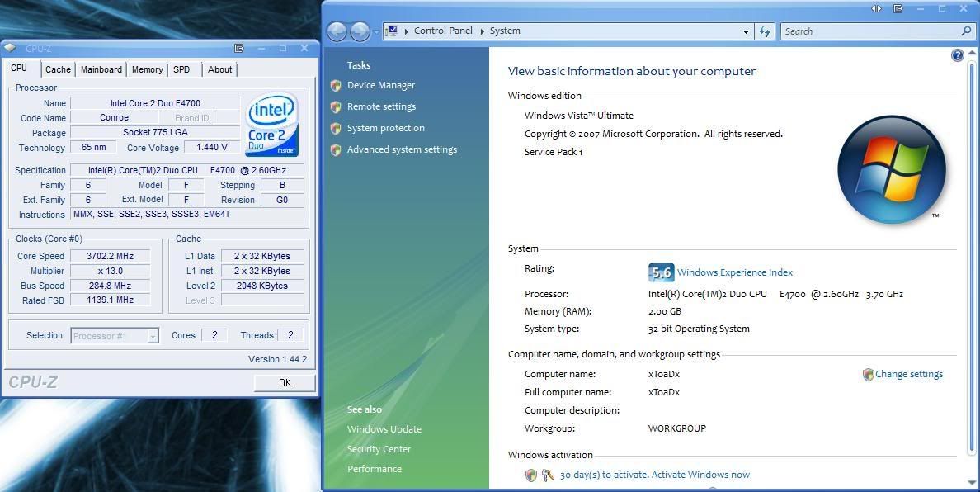Open the address bar history dropdown
Screen dimensions: 980x492
click(x=746, y=31)
